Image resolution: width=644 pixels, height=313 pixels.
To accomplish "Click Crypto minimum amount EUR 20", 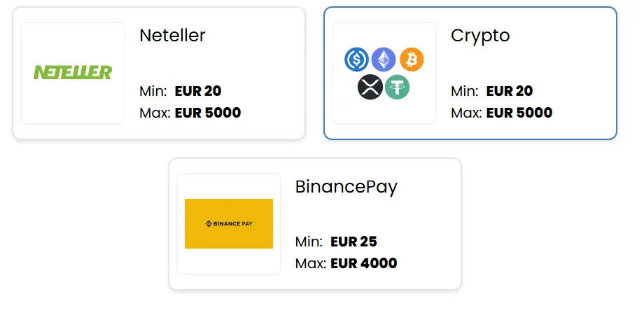I will coord(510,91).
